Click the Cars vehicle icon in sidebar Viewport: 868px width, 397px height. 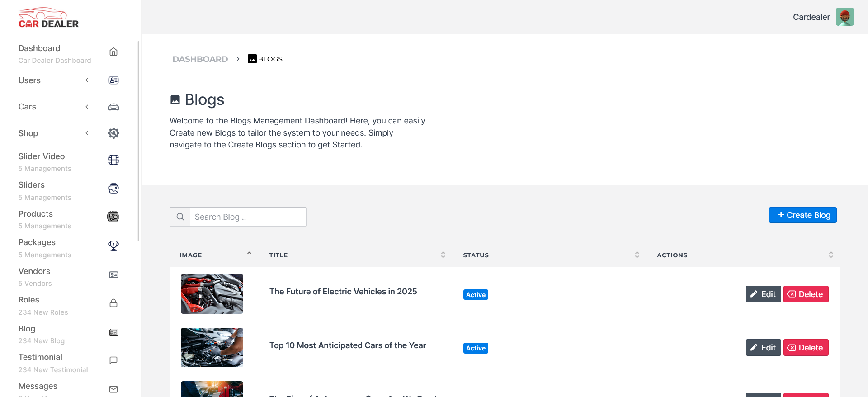(113, 107)
